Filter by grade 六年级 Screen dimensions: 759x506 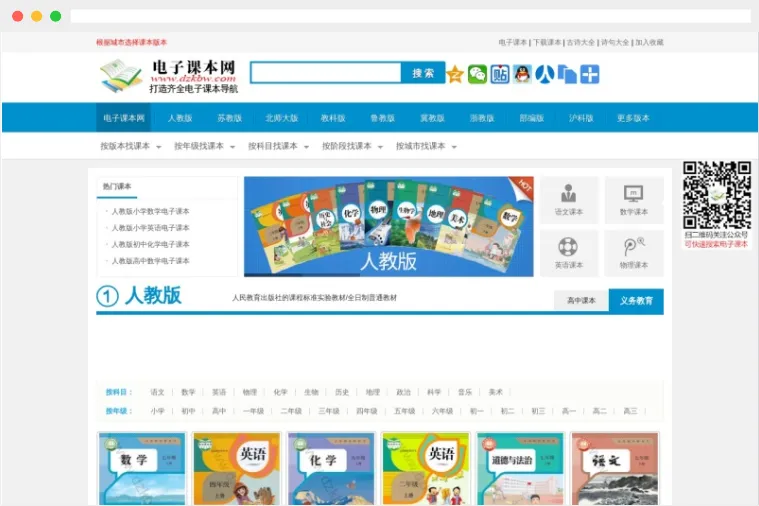click(442, 411)
